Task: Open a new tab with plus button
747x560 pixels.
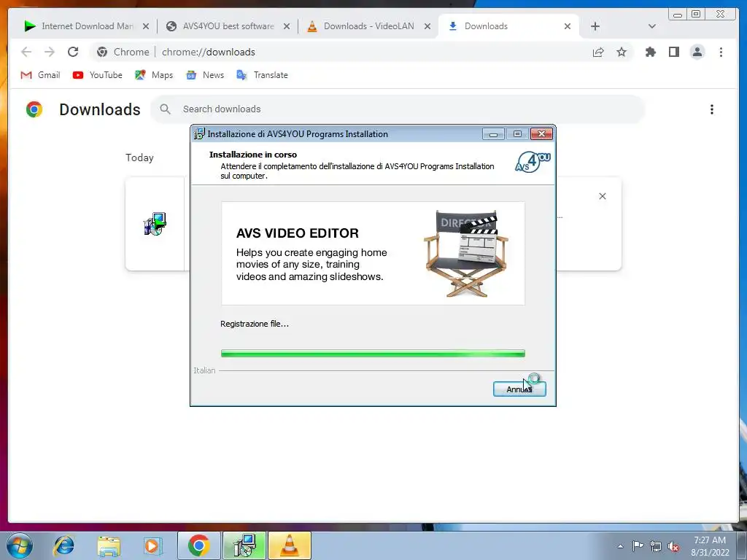Action: [595, 27]
